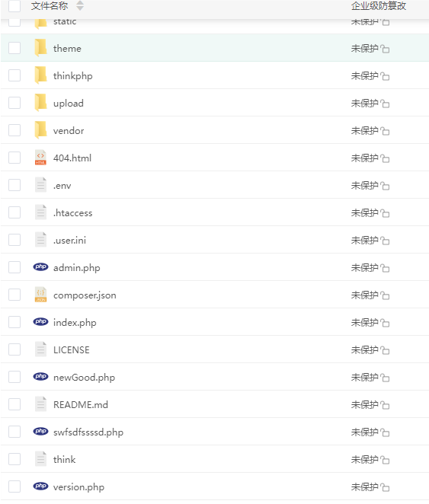Click the lock icon in index.php row

pos(385,323)
